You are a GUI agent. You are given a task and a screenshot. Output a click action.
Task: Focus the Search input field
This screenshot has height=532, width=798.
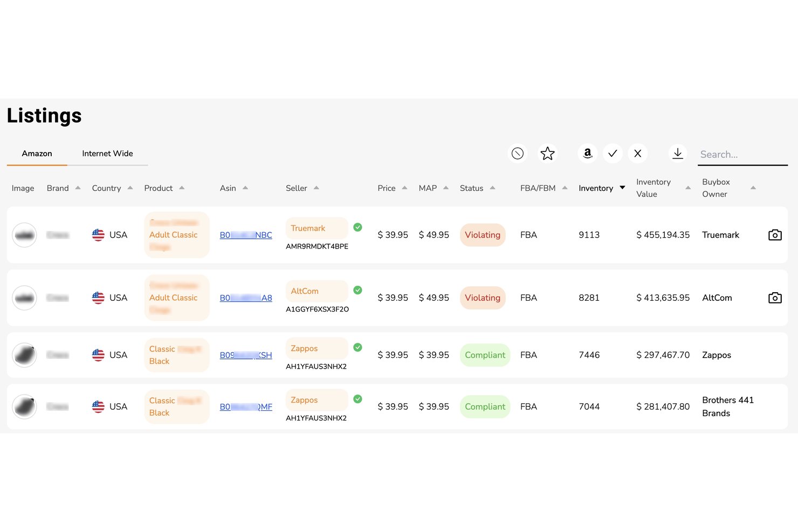pos(742,154)
